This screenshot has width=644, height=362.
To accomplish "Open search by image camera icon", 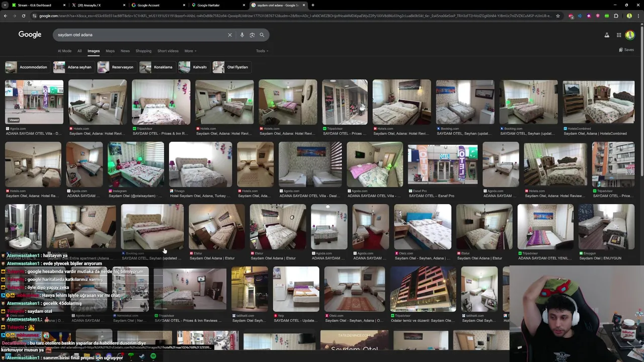I will point(252,35).
